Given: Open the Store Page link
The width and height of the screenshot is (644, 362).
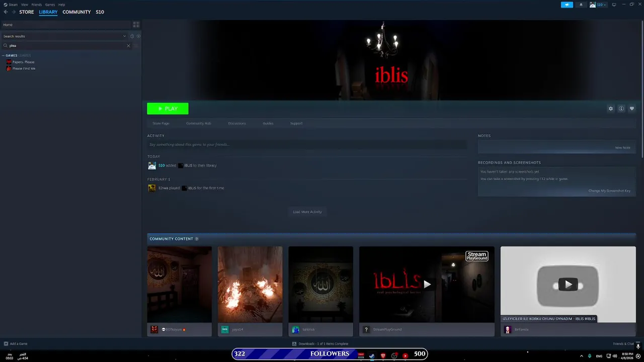Looking at the screenshot, I should click(161, 123).
